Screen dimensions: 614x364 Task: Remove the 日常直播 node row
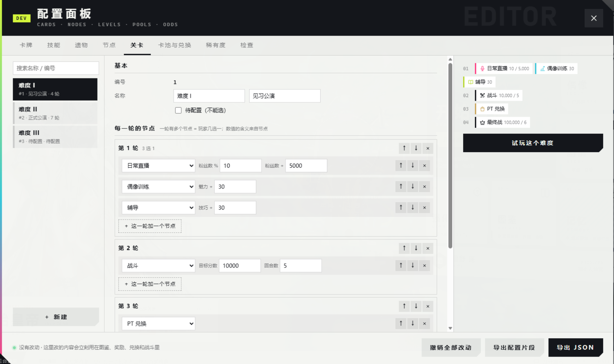click(x=425, y=166)
